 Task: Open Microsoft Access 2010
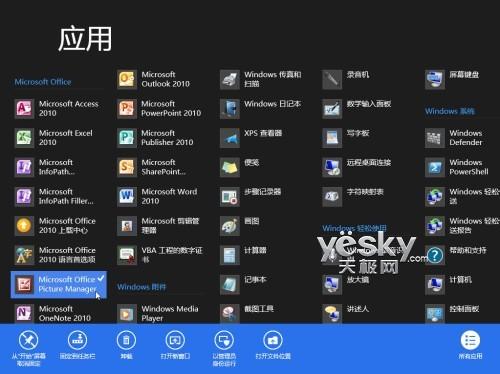(x=57, y=108)
